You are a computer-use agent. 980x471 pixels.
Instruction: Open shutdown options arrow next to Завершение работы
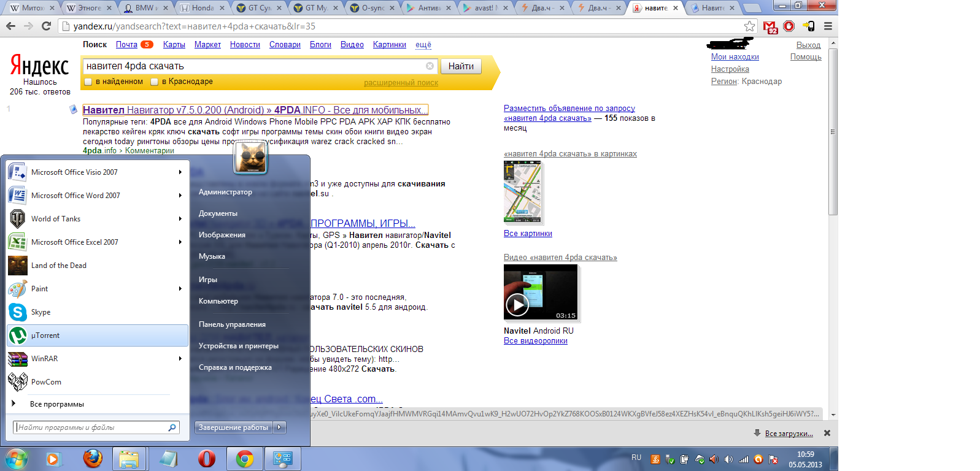[280, 427]
